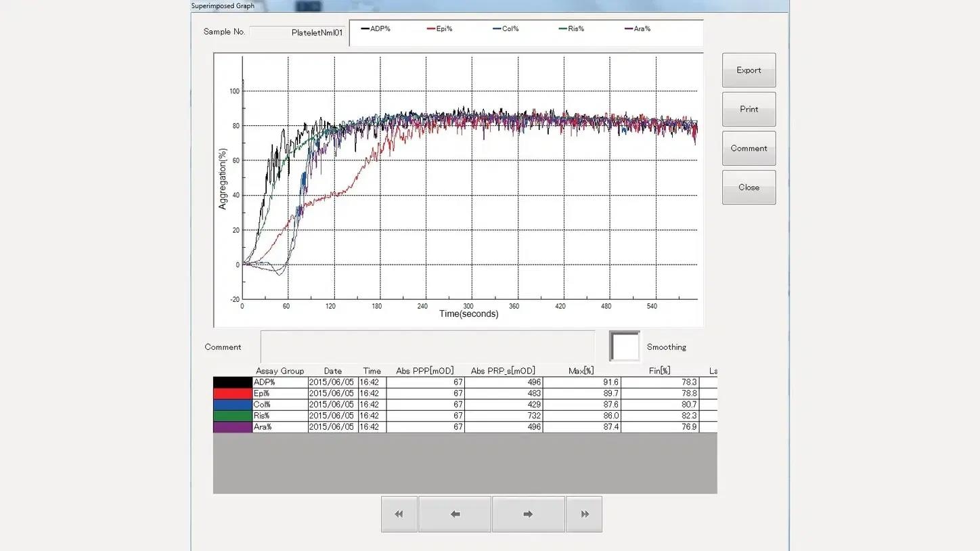Jump to first graph with double-left arrow
Screen dimensions: 980x551
tap(399, 514)
